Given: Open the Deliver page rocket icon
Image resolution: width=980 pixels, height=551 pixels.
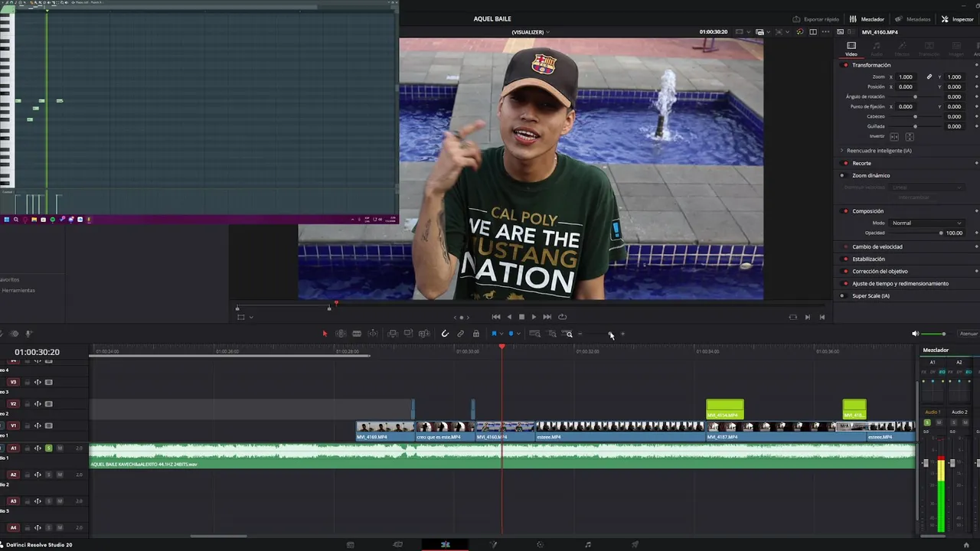Looking at the screenshot, I should point(635,545).
